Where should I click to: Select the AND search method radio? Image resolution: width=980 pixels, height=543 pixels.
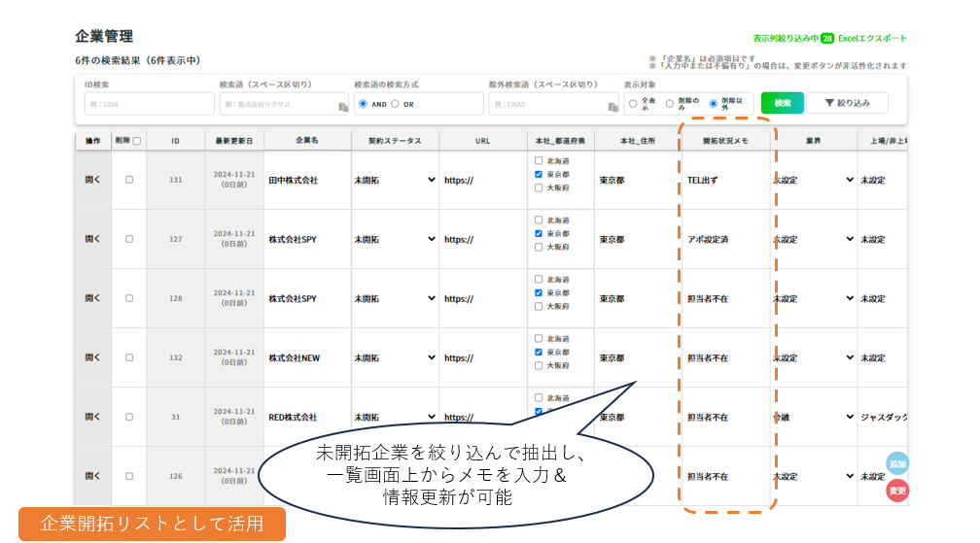click(364, 103)
